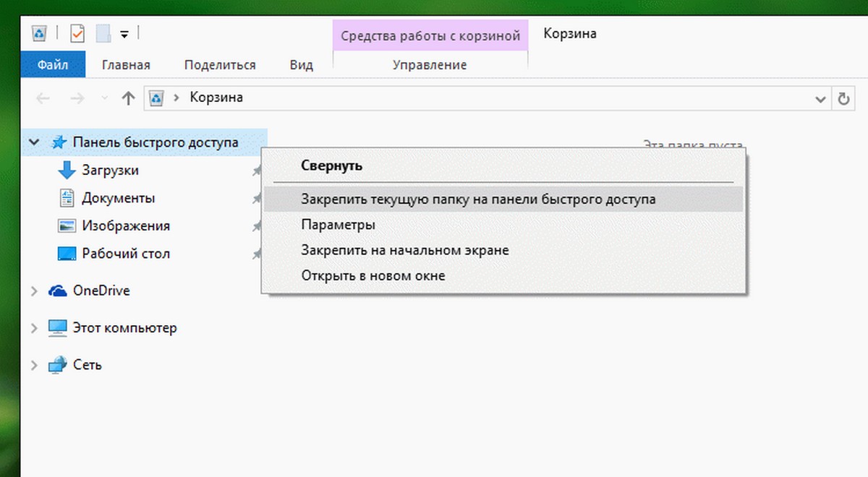Click the Up arrow navigation button
868x477 pixels.
128,99
